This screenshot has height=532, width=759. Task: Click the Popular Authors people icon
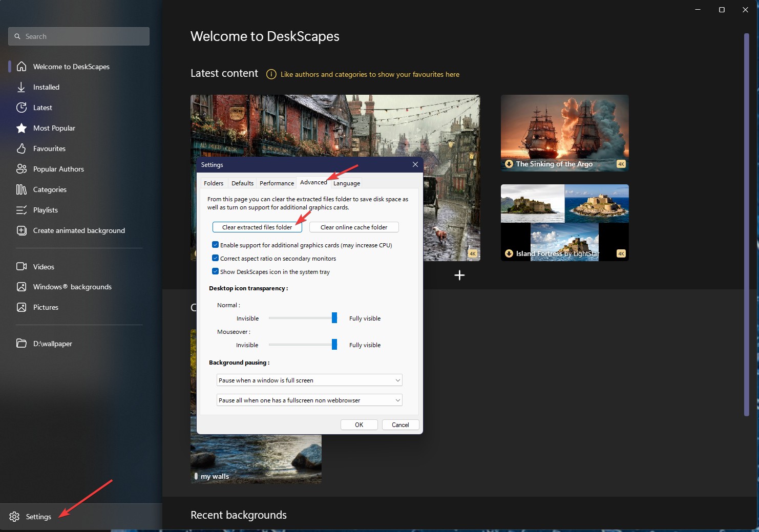[x=22, y=169]
